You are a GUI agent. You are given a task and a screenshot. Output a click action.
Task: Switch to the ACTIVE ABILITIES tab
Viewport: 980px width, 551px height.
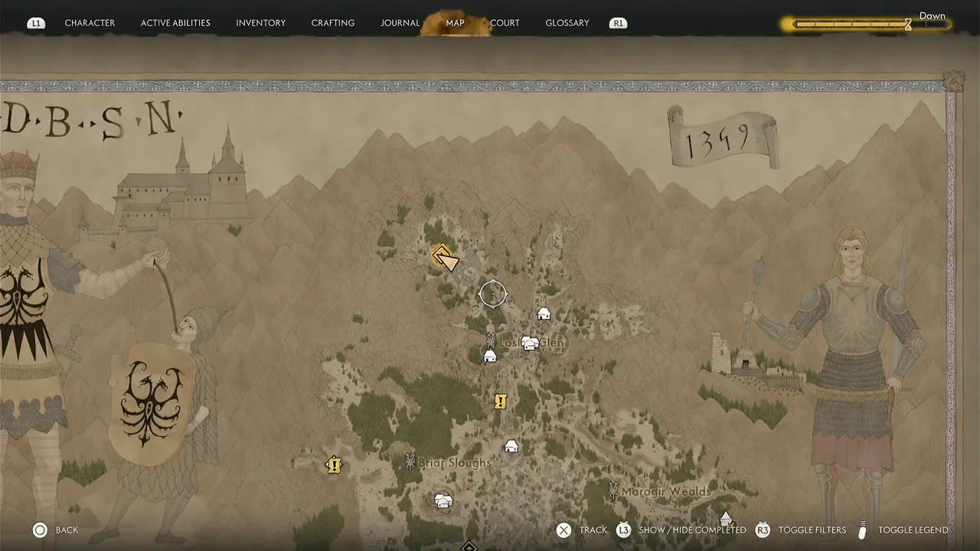(175, 24)
